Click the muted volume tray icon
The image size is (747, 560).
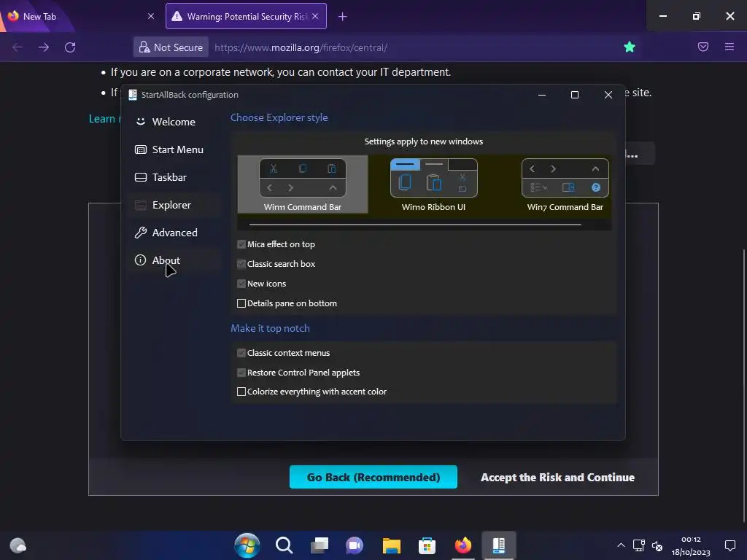(x=657, y=545)
